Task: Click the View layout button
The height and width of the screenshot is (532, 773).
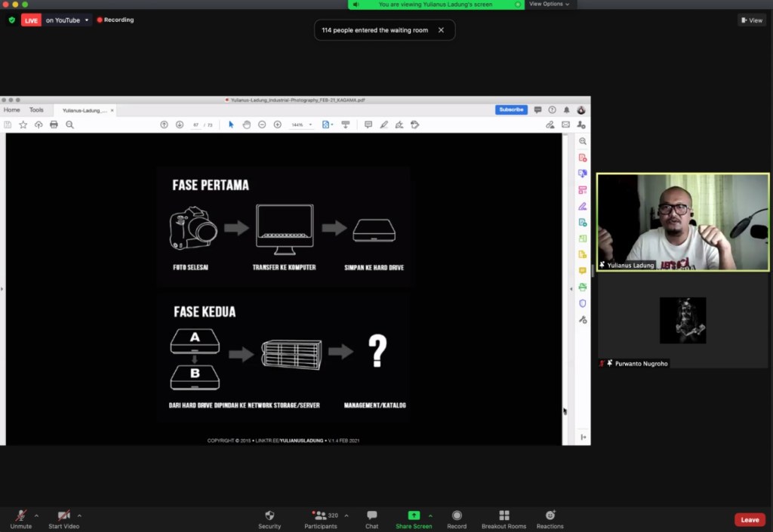Action: point(751,20)
